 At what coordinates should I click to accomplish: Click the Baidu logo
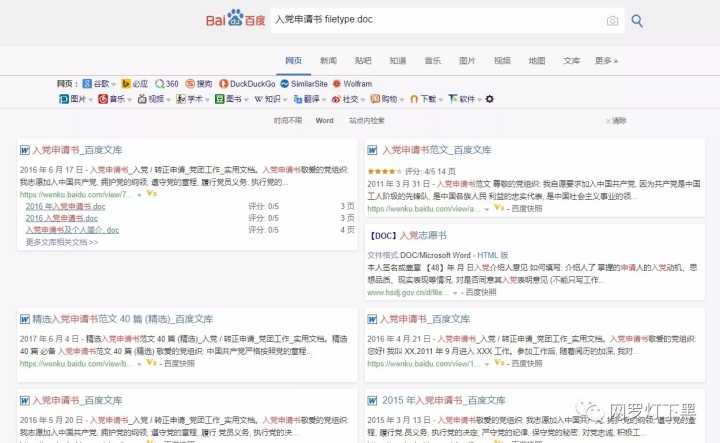coord(235,19)
